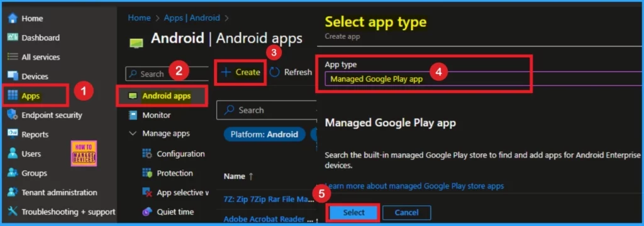Click the Users person icon

pyautogui.click(x=13, y=154)
